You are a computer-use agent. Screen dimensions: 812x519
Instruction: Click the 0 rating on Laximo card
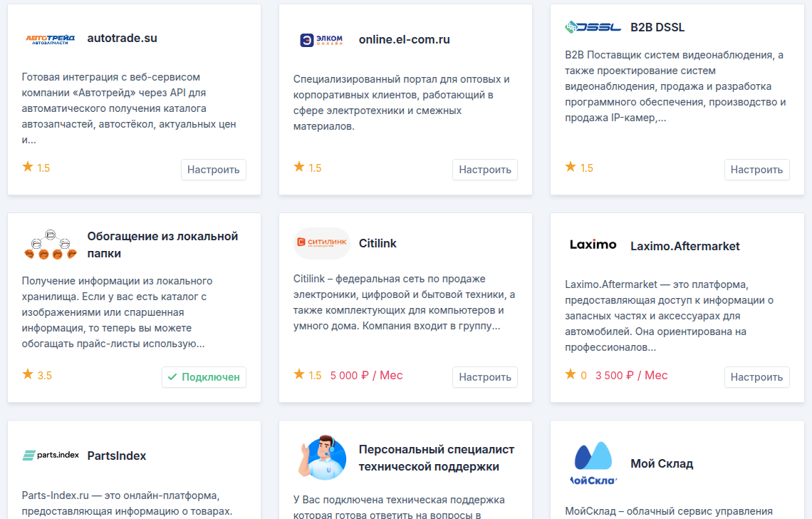(x=583, y=376)
